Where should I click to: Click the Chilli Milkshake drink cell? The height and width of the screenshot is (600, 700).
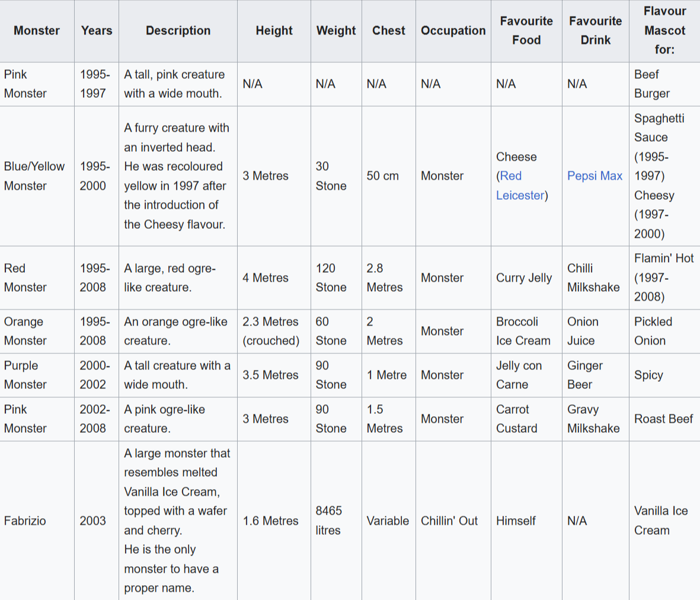click(596, 277)
